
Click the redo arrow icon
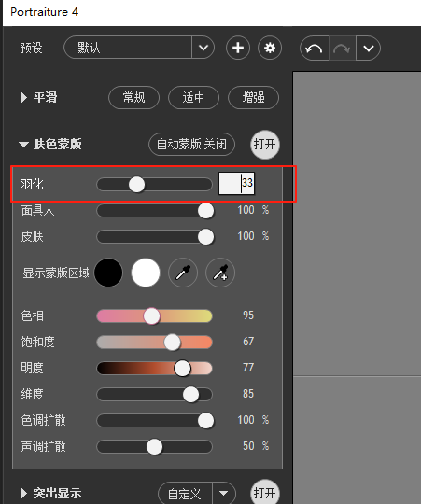pyautogui.click(x=342, y=49)
